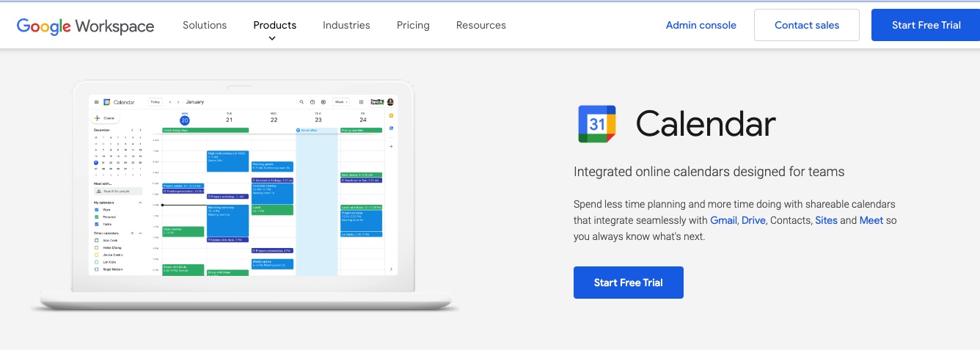Screen dimensions: 980x353
Task: Open the Products menu
Action: (x=275, y=25)
